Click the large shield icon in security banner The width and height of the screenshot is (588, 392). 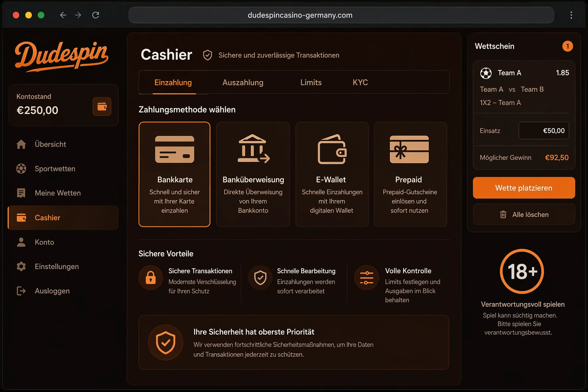point(166,342)
